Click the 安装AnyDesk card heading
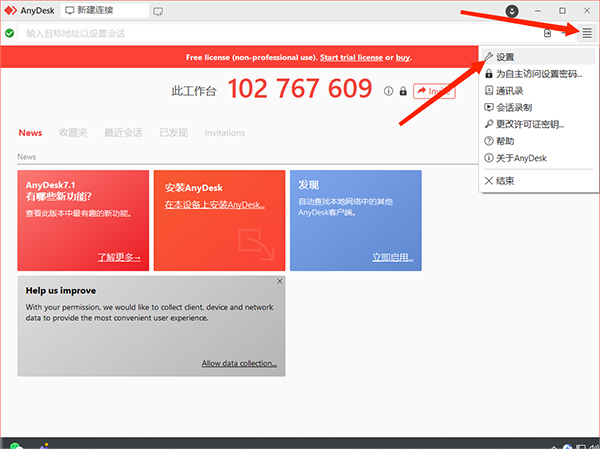600x449 pixels. [194, 188]
